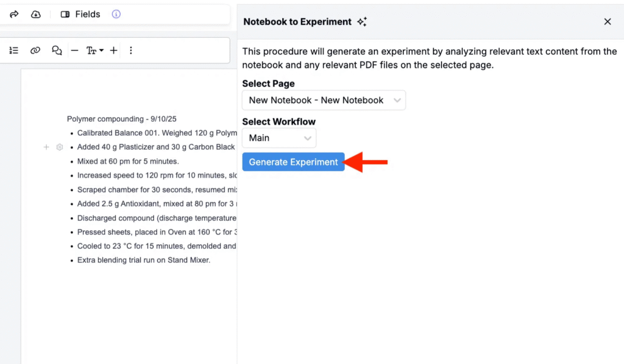Click the sparkle icon beside panel title
Screen dimensions: 624x364
tap(362, 22)
